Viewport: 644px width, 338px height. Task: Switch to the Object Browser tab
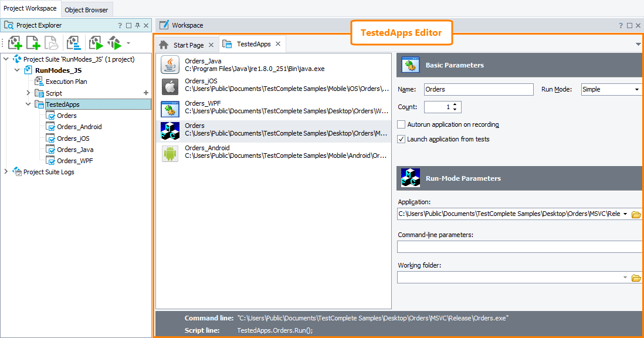pos(86,10)
